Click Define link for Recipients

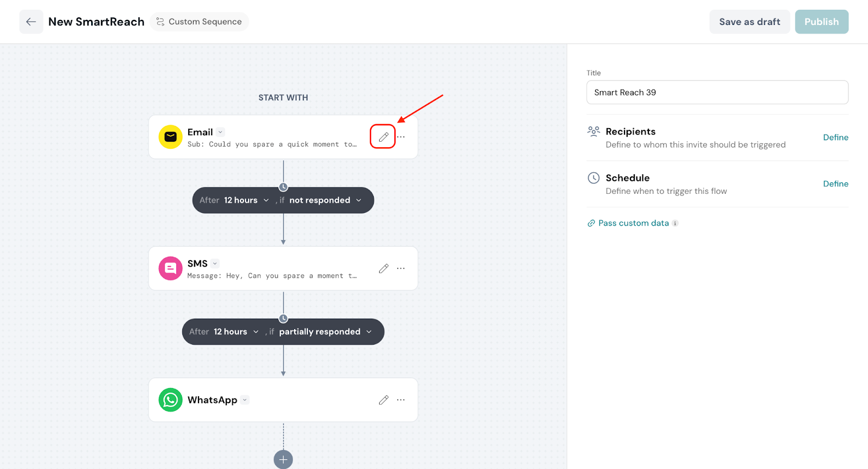[x=835, y=137]
